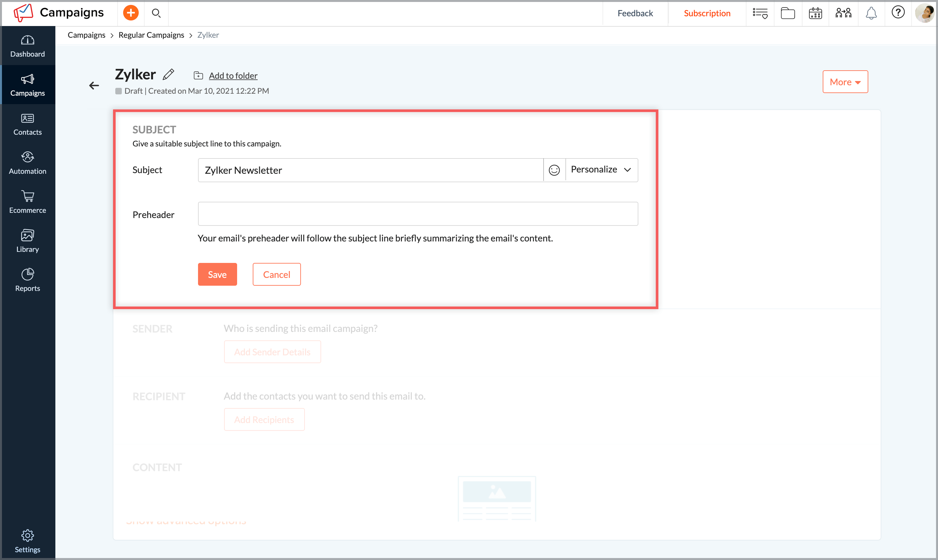938x560 pixels.
Task: Expand the More options menu
Action: (x=845, y=81)
